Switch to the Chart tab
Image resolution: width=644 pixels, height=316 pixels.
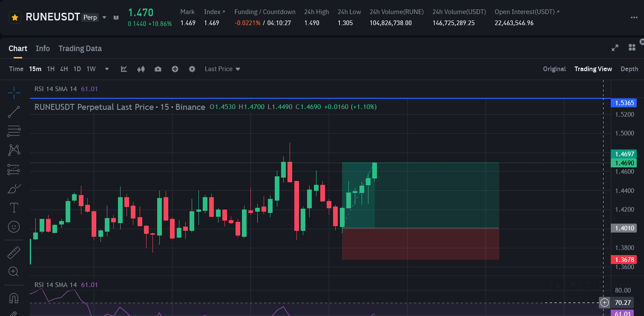(18, 49)
